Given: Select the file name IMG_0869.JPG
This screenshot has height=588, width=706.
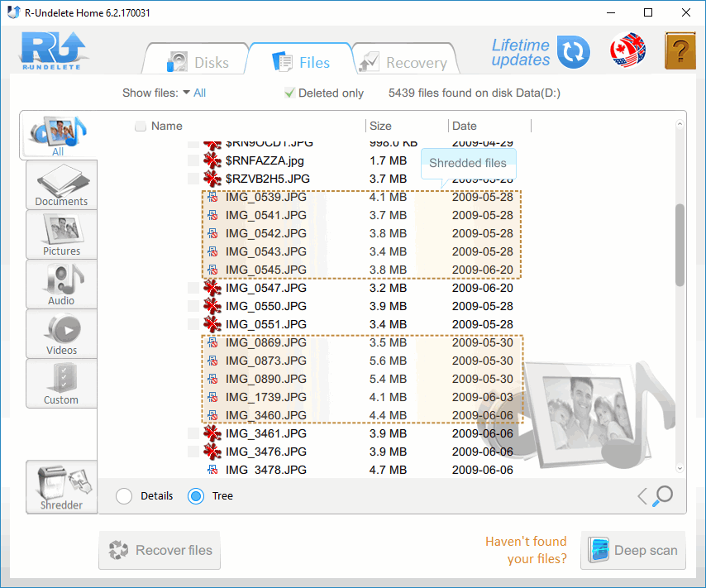Looking at the screenshot, I should tap(266, 342).
